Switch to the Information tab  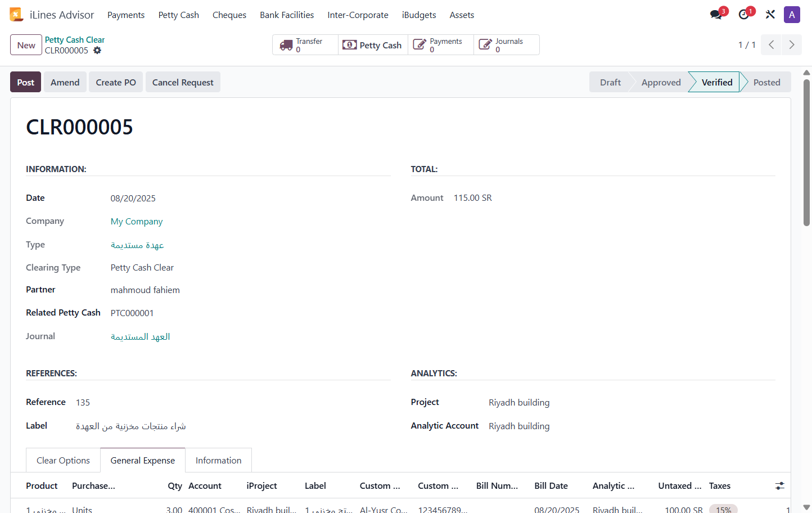click(219, 460)
